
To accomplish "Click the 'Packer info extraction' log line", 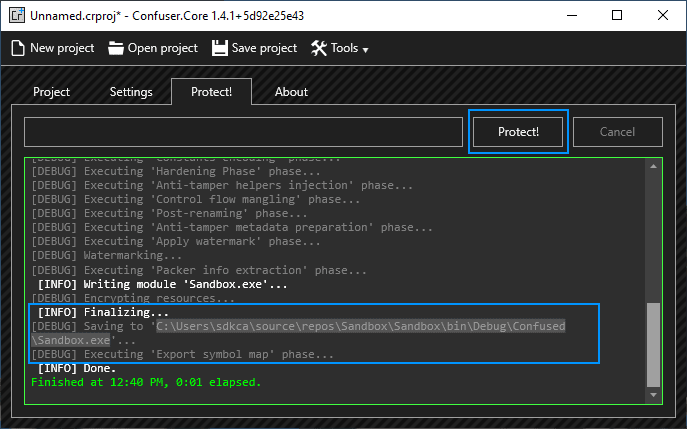I will tap(199, 270).
